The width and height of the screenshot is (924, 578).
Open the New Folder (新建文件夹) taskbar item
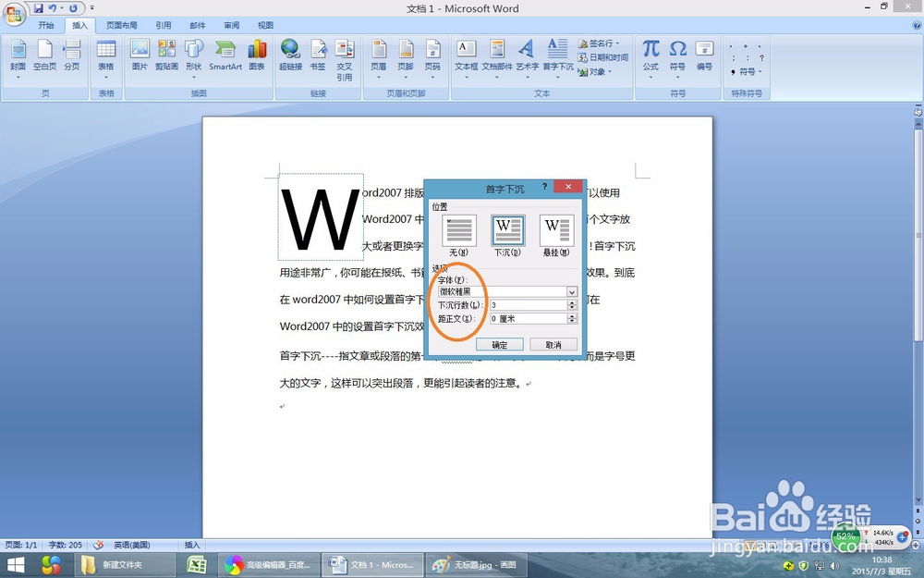tap(125, 565)
